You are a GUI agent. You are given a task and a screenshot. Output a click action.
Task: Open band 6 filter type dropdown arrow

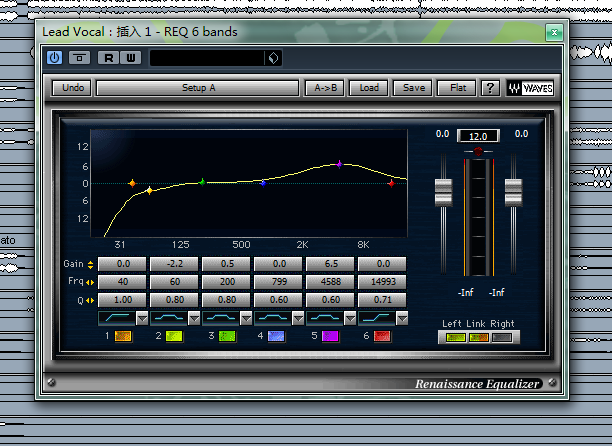point(402,319)
